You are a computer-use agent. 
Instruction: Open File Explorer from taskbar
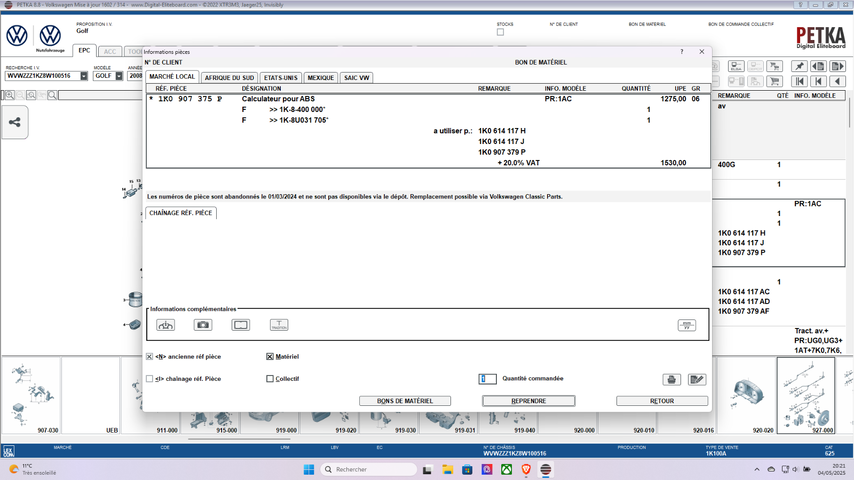pos(447,469)
